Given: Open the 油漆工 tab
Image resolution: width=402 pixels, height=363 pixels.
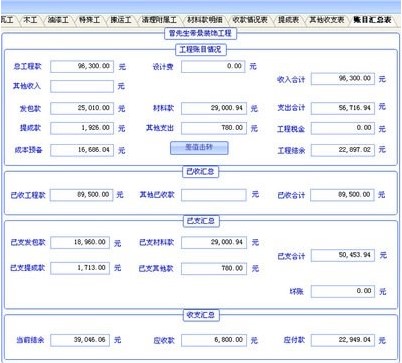Looking at the screenshot, I should tap(58, 20).
